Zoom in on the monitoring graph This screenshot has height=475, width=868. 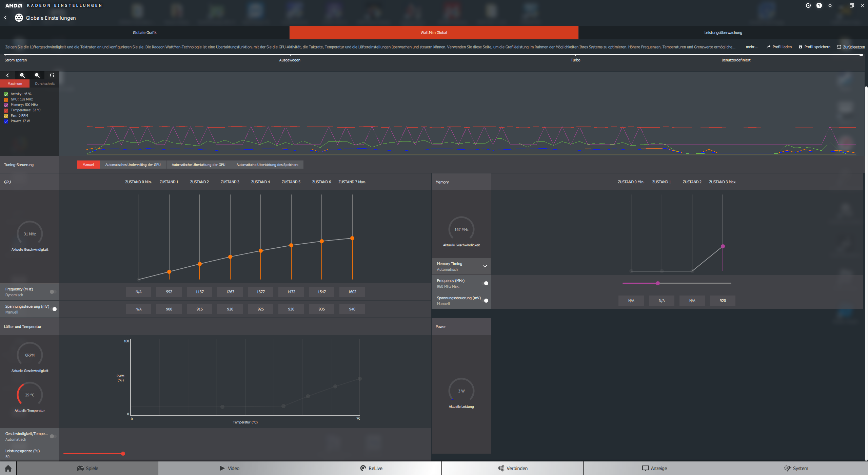coord(22,75)
